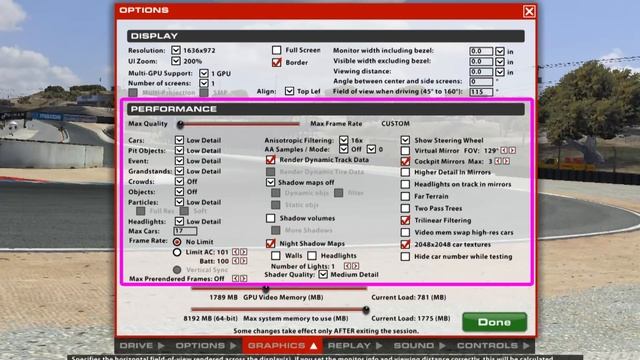
Task: Open the AA Mode dropdown showing 0
Action: (371, 149)
